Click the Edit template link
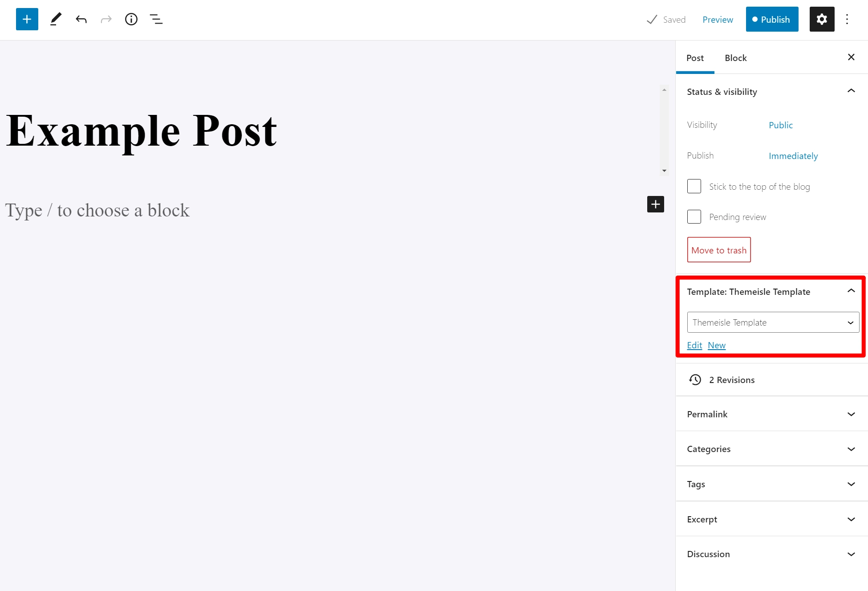 coord(695,345)
